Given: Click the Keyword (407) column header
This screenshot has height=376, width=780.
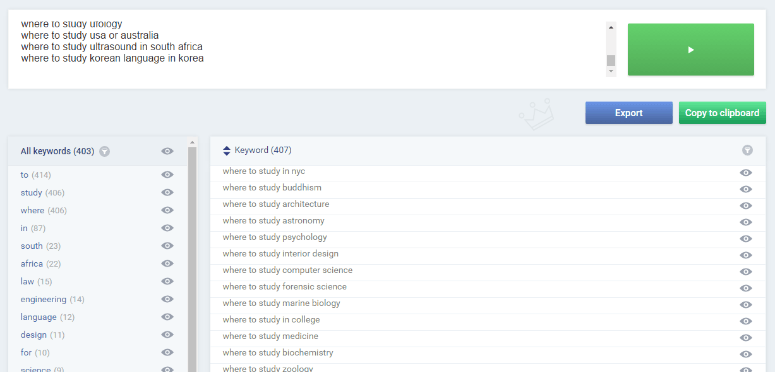Looking at the screenshot, I should (x=263, y=150).
